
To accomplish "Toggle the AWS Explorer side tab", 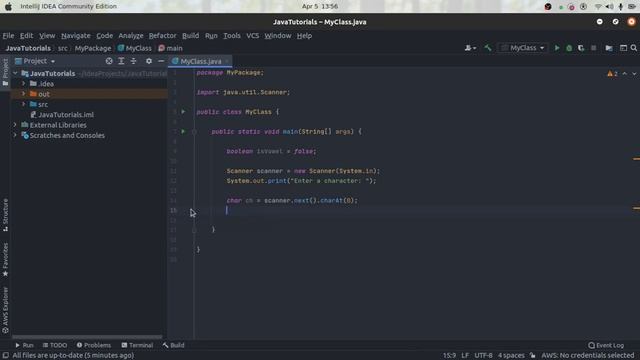I will click(x=5, y=310).
